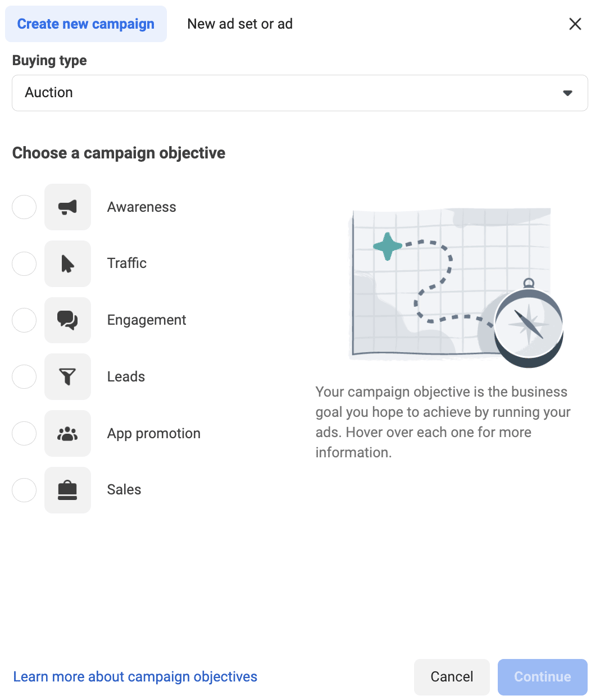Image resolution: width=600 pixels, height=700 pixels.
Task: Close the campaign dialog with the X
Action: tap(575, 24)
